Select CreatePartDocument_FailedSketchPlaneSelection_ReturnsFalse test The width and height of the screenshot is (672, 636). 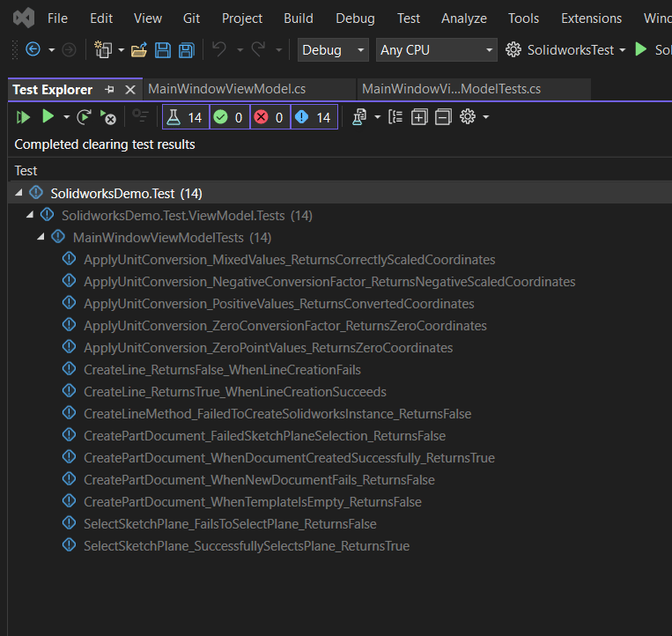[x=264, y=436]
